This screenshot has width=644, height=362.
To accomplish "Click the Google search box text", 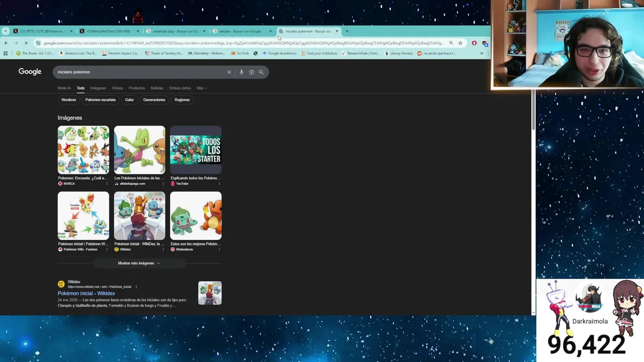I will point(74,72).
